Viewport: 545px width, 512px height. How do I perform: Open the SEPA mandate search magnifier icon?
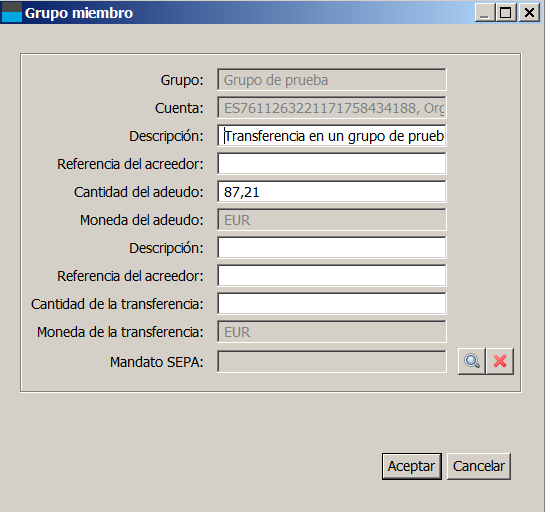(x=472, y=361)
